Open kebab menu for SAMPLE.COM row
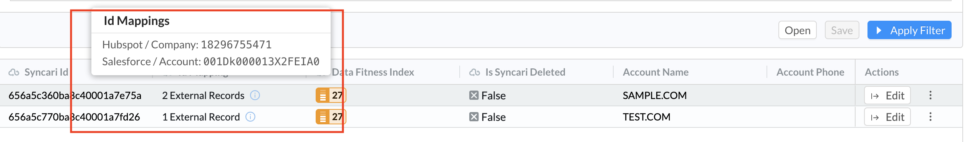 [930, 95]
